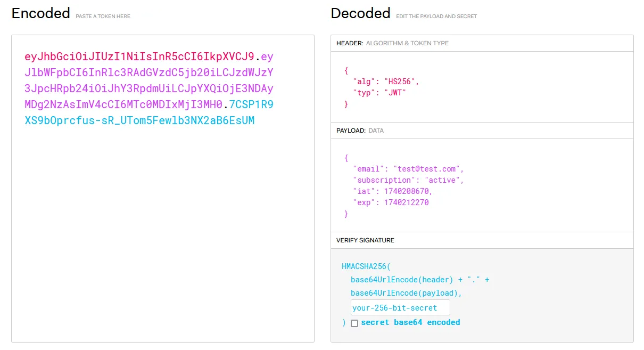644x350 pixels.
Task: Click the red header segment of encoded token
Action: [x=139, y=56]
